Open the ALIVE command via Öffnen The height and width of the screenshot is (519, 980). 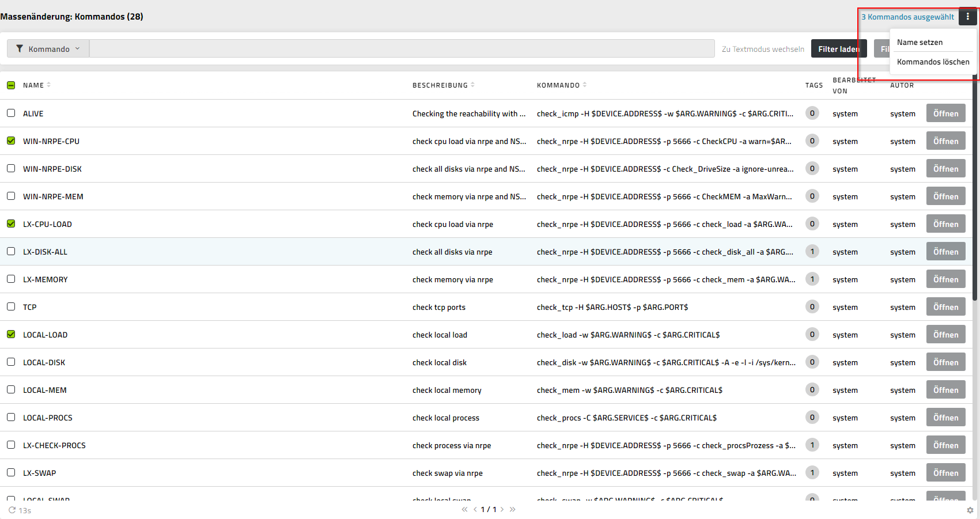945,113
